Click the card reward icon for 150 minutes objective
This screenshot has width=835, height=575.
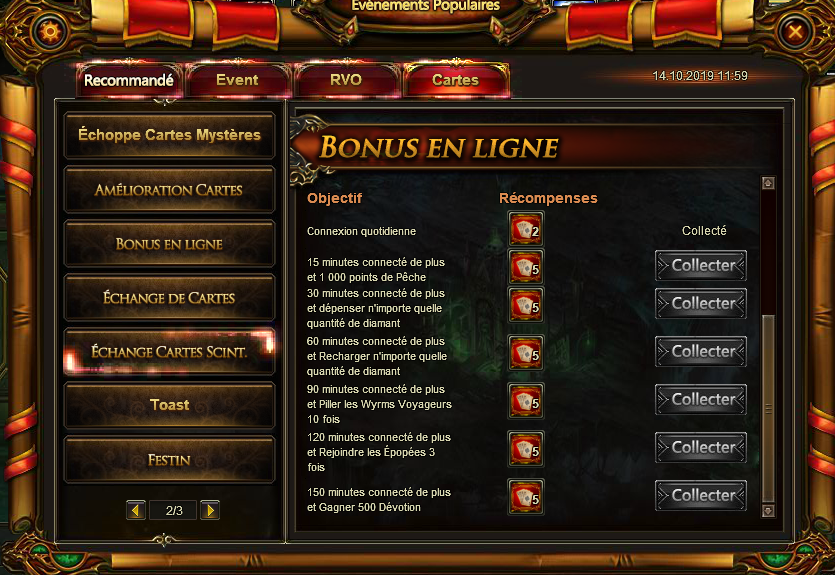click(x=526, y=497)
